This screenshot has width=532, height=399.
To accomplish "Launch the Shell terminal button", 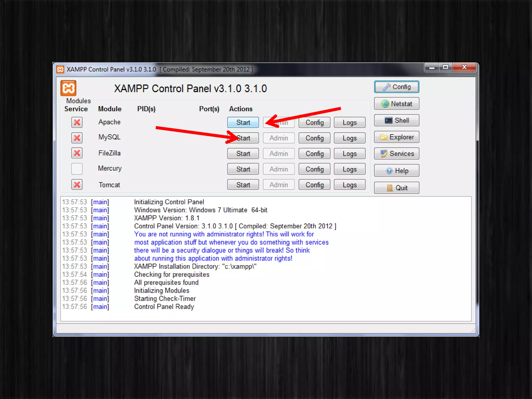I will tap(396, 121).
